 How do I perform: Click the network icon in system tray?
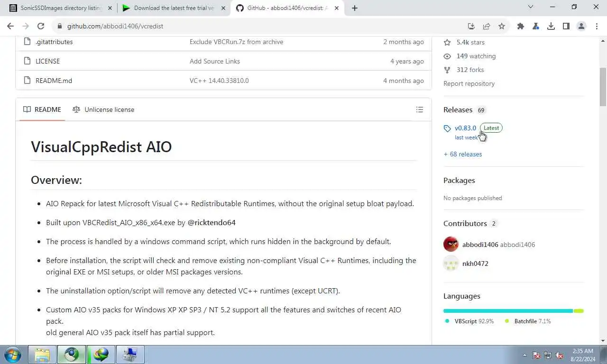(548, 355)
